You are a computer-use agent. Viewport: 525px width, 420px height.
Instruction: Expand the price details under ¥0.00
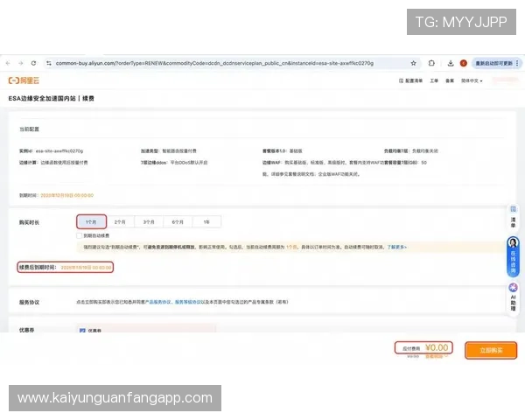[437, 356]
